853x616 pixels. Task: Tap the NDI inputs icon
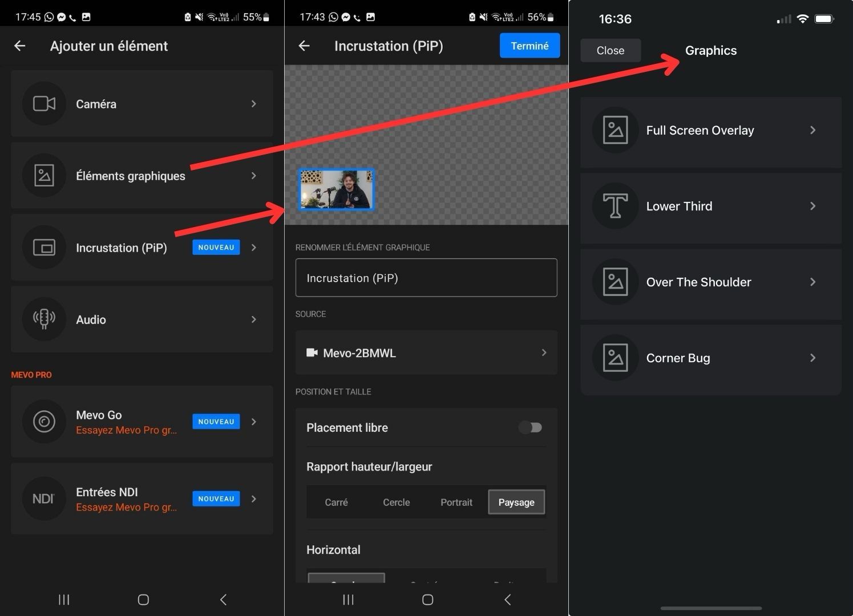tap(44, 499)
